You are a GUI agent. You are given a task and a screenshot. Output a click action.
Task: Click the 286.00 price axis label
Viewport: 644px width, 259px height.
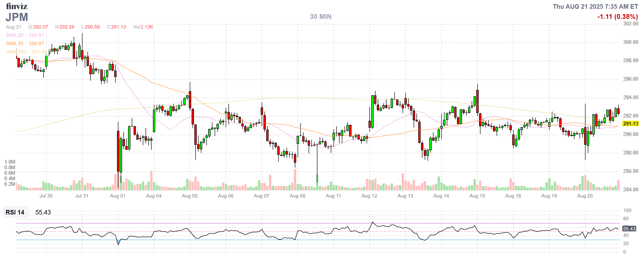630,171
